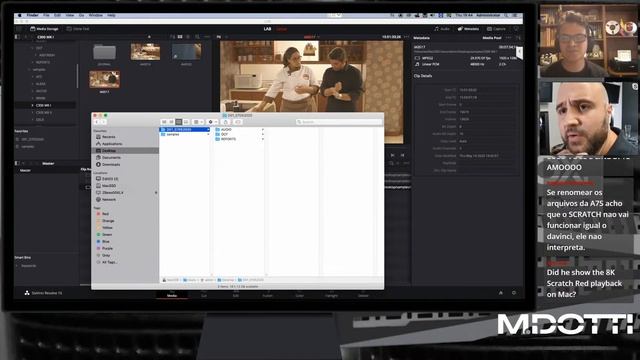Switch to the Edit page tab in Resolve
This screenshot has width=640, height=360.
[236, 294]
